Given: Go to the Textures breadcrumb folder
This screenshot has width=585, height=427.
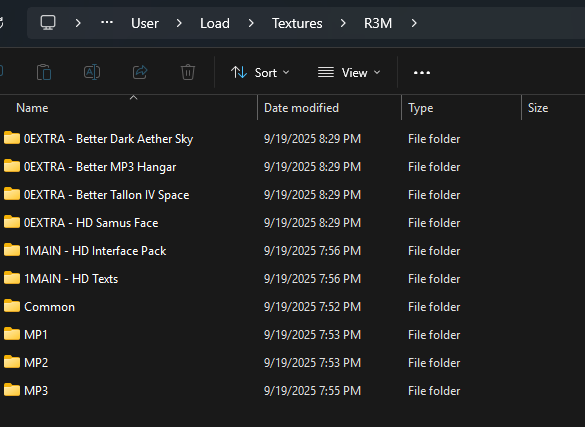Looking at the screenshot, I should click(x=297, y=23).
